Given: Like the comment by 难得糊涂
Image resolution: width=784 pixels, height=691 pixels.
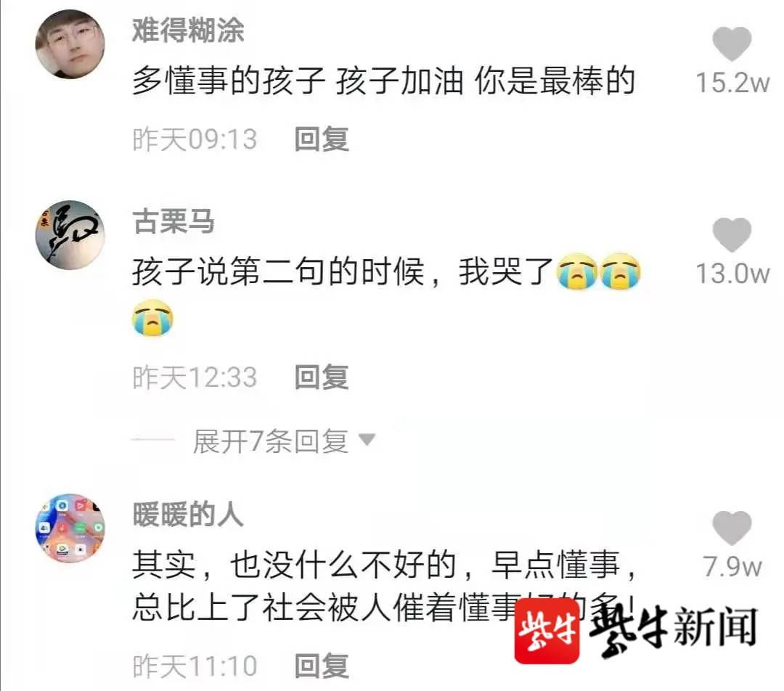Looking at the screenshot, I should tap(732, 44).
